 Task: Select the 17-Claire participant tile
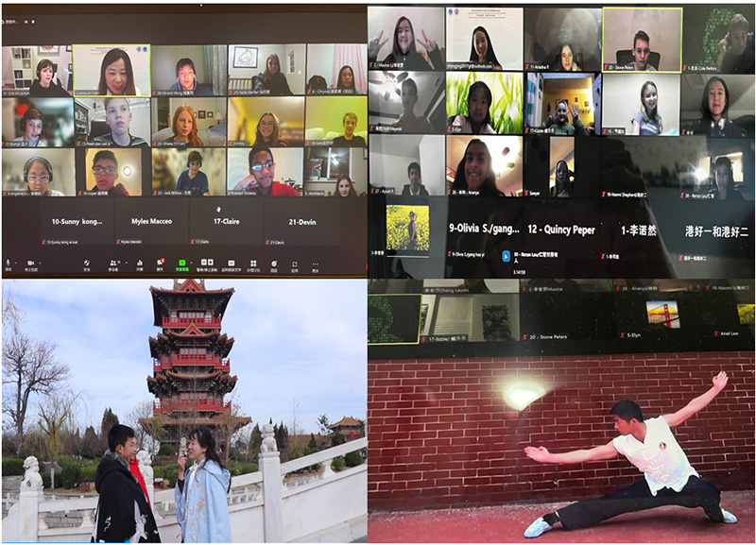click(226, 222)
